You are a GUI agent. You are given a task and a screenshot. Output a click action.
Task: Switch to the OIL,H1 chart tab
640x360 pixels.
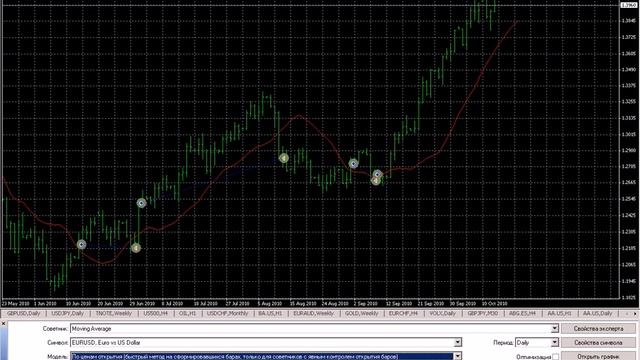tap(187, 313)
